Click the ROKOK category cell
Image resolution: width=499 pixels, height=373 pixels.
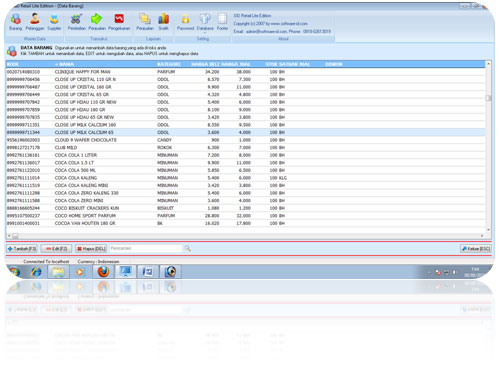(164, 148)
